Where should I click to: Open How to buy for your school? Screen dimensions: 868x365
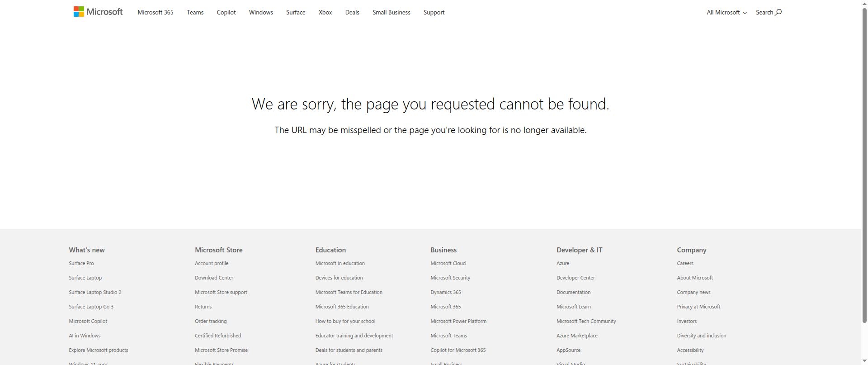click(345, 321)
